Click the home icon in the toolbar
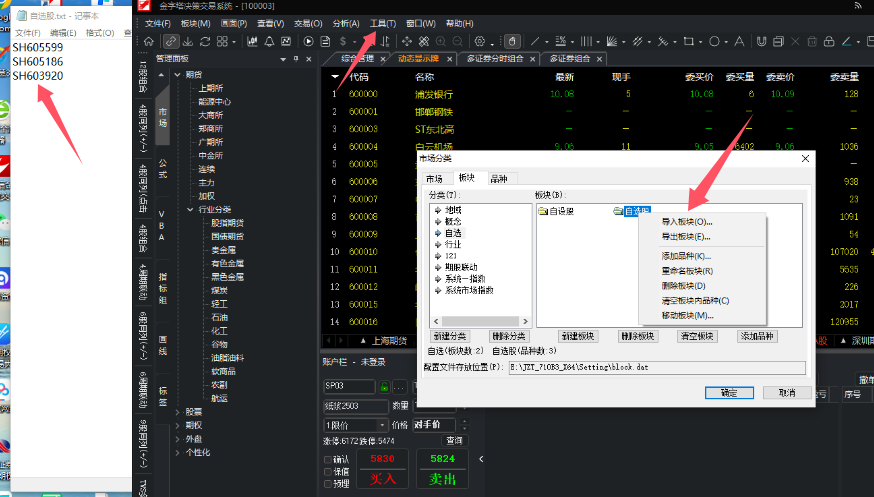The image size is (874, 497). click(149, 41)
